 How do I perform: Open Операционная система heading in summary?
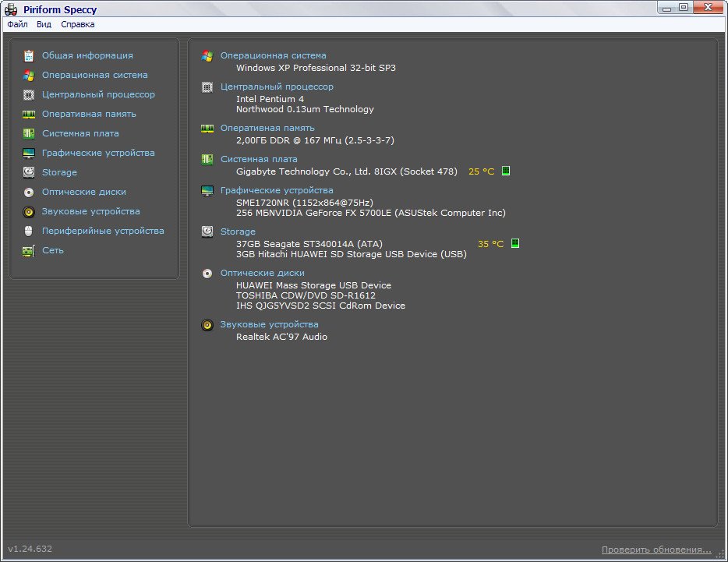[273, 55]
